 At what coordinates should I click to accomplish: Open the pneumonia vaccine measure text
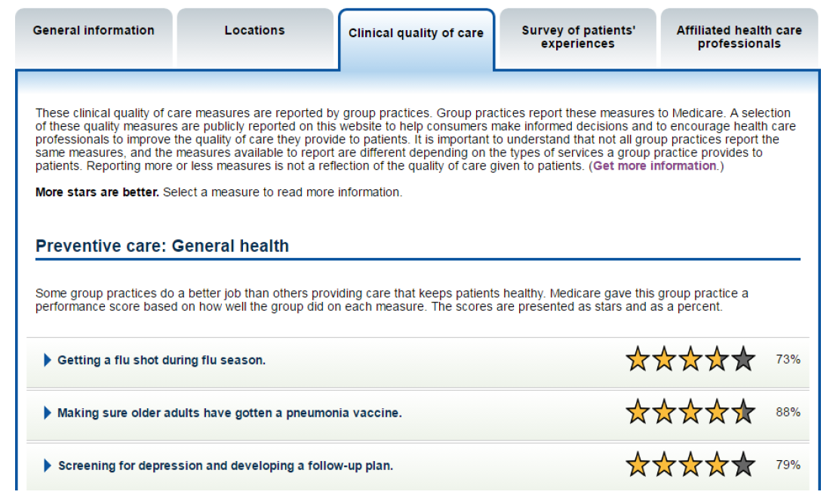(x=229, y=413)
